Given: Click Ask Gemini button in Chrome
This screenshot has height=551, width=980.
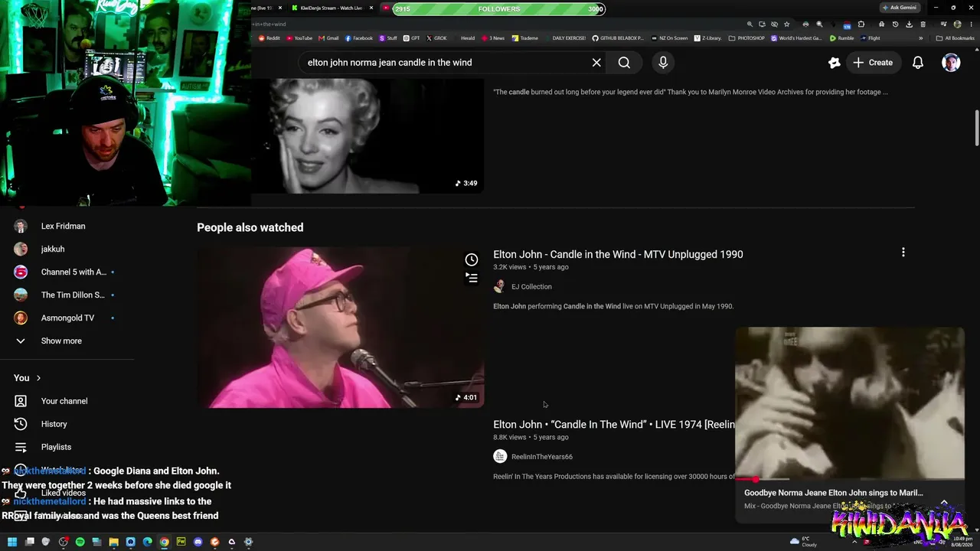Looking at the screenshot, I should click(899, 8).
